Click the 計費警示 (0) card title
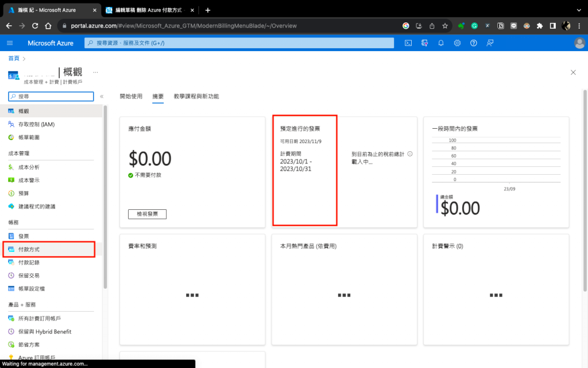 pyautogui.click(x=447, y=246)
